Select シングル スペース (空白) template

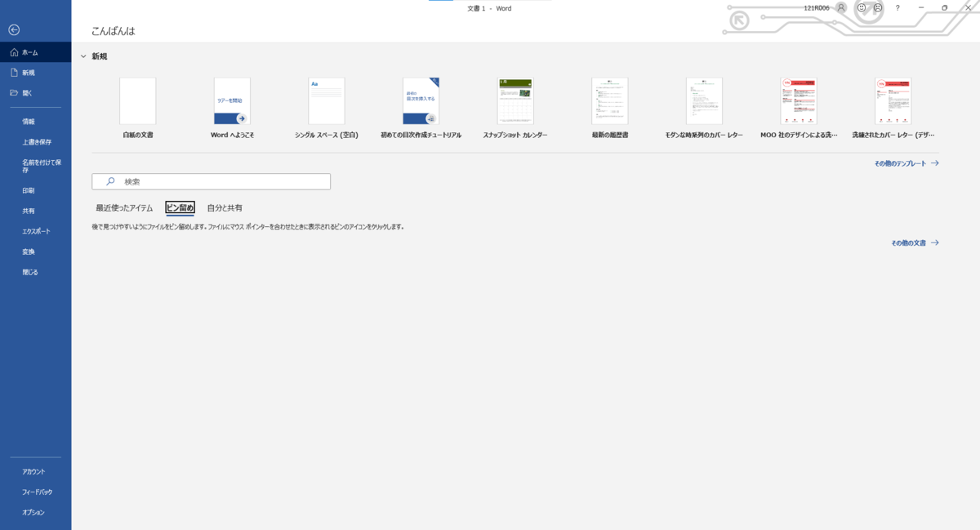point(327,108)
